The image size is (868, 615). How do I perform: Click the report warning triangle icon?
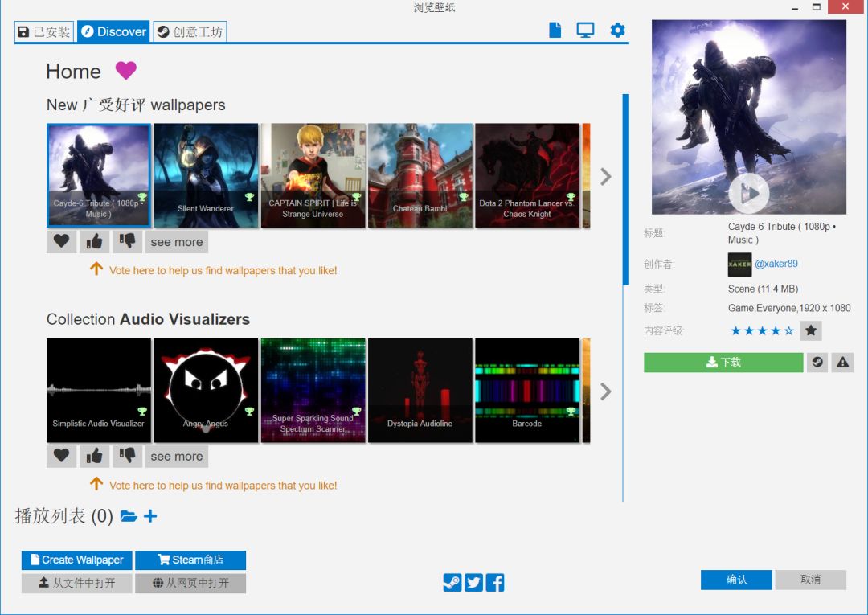pyautogui.click(x=842, y=363)
